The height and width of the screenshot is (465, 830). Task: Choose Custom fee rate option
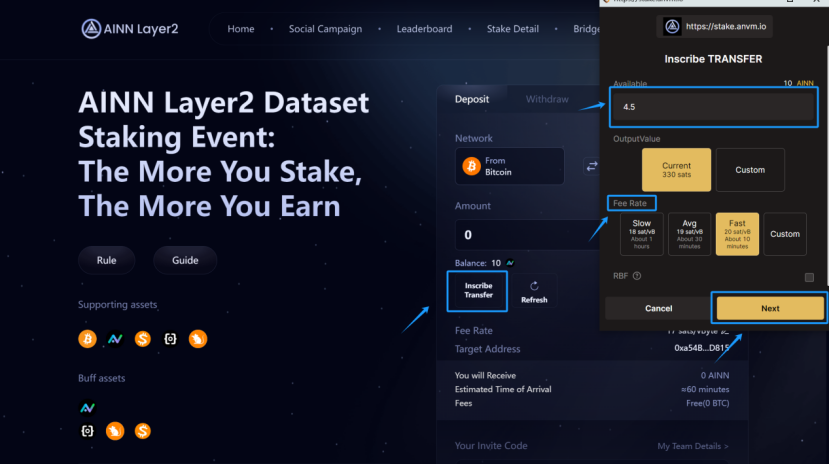pyautogui.click(x=785, y=234)
